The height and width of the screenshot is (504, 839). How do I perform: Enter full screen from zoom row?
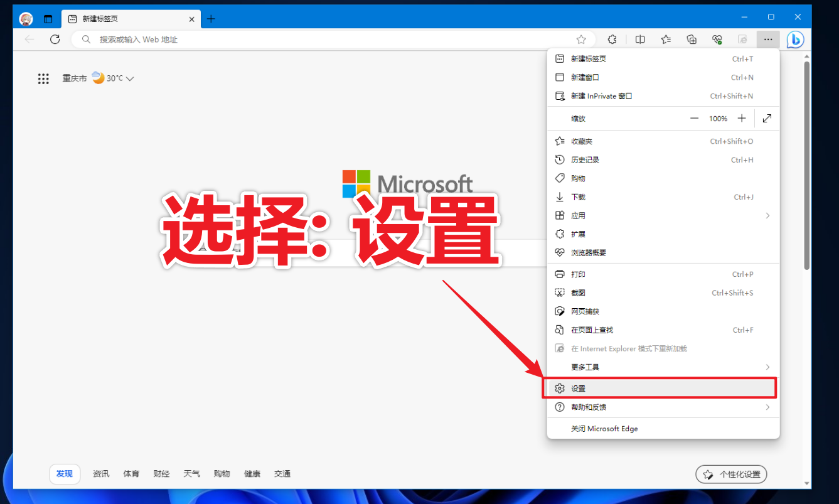tap(767, 118)
